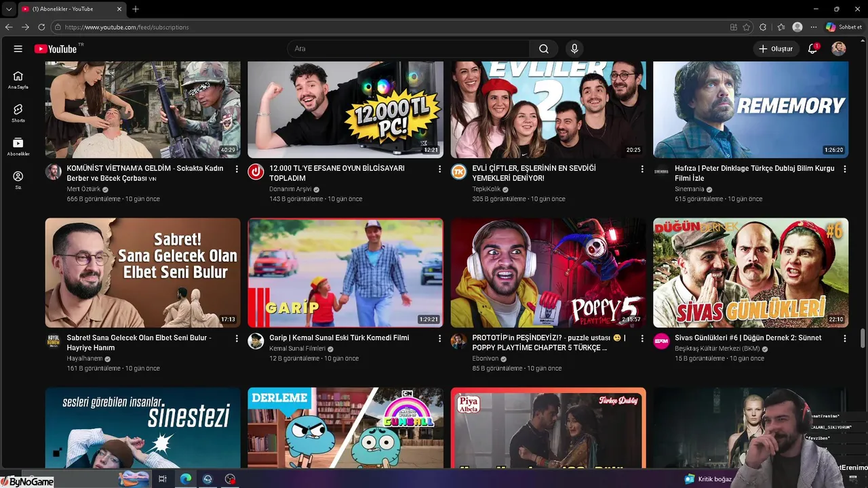Open Sohbet et Copilot button
The width and height of the screenshot is (868, 488).
[x=844, y=27]
